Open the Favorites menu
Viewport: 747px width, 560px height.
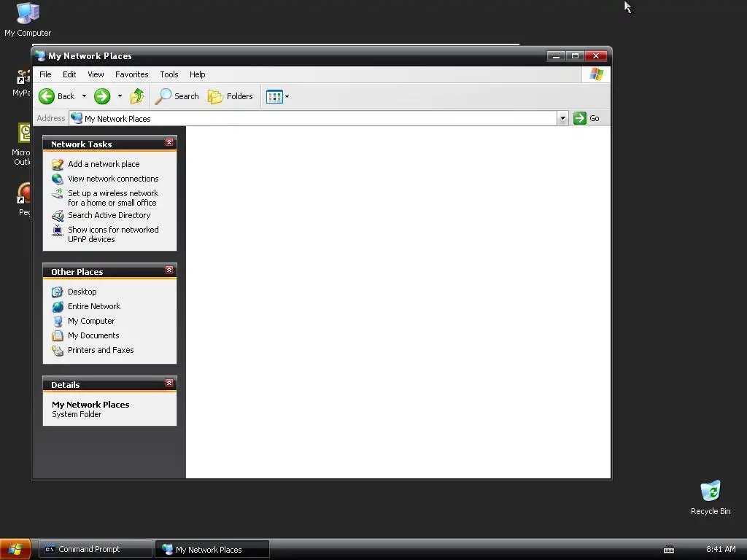131,74
